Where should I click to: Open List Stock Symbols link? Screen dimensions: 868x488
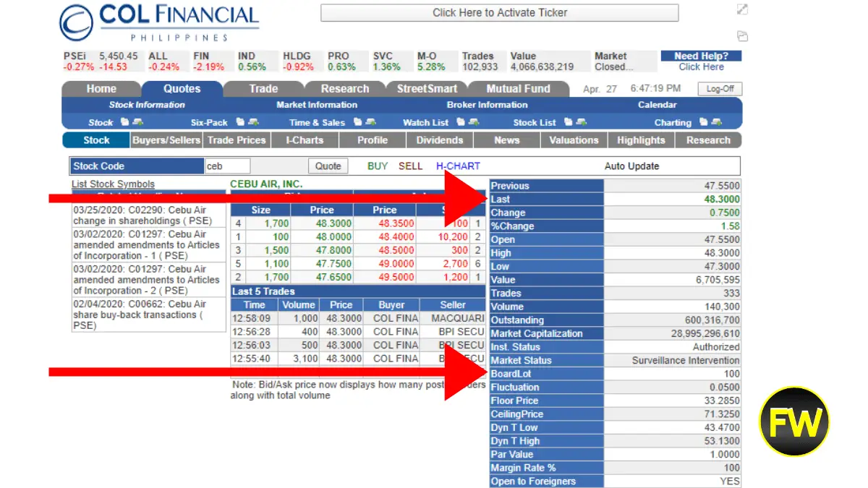113,184
